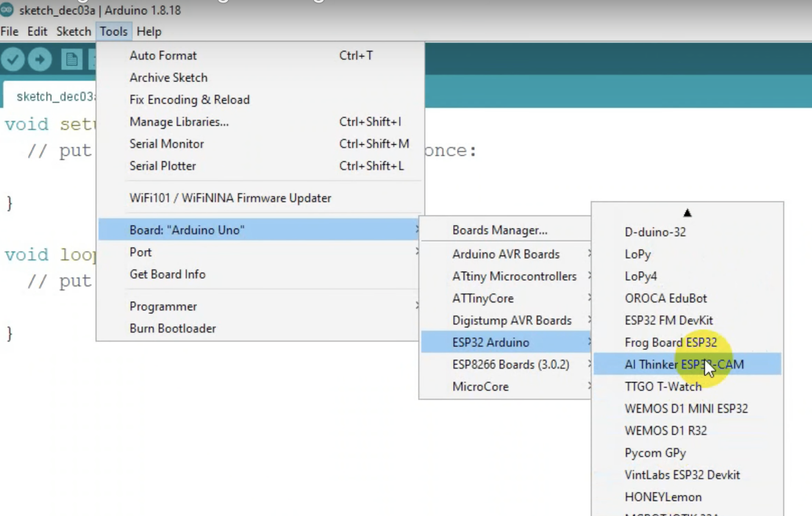
Task: Click the Verify checkmark toolbar icon
Action: click(x=13, y=59)
